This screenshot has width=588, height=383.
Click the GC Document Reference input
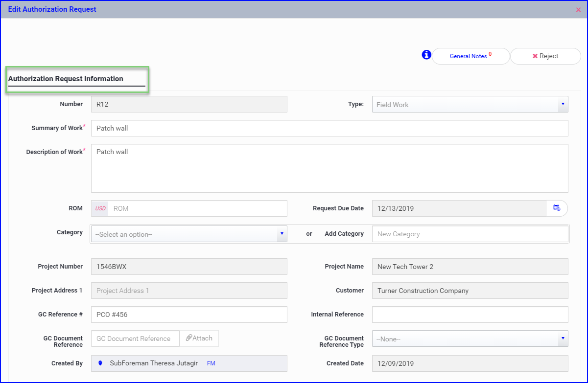(136, 338)
